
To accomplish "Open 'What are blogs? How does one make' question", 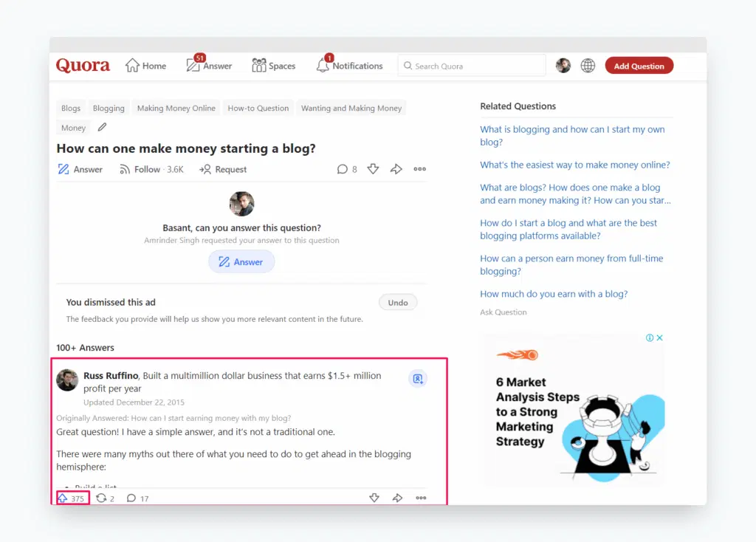I will pos(575,194).
